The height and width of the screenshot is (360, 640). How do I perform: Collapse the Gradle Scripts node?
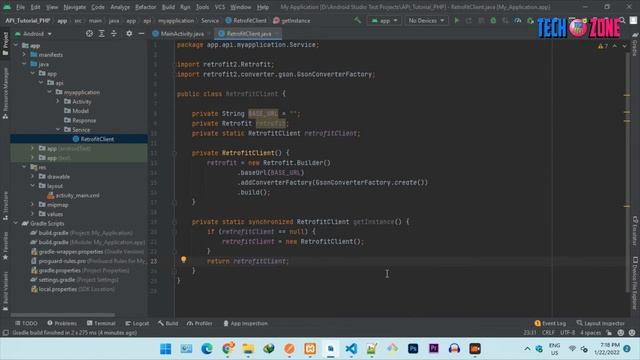[x=16, y=223]
